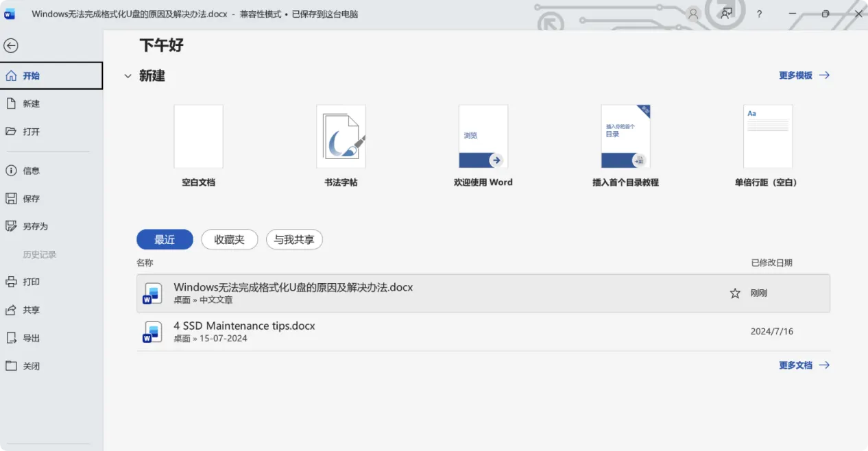Switch to the 与我共享 tab
This screenshot has width=868, height=451.
[294, 239]
